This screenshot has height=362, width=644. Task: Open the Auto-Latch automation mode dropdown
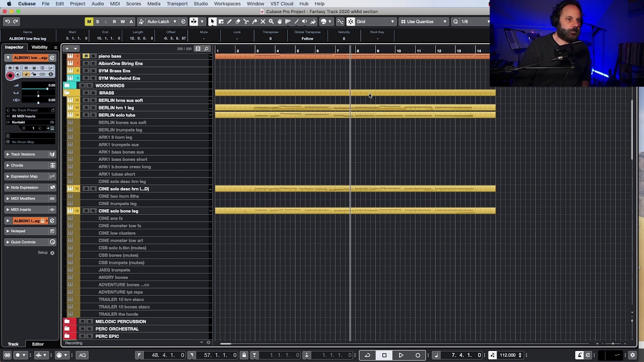[x=162, y=21]
